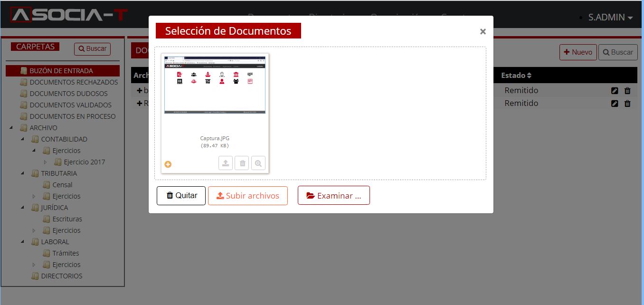This screenshot has height=305, width=644.
Task: Select DOCUMENTOS VALIDADOS folder
Action: [x=70, y=105]
